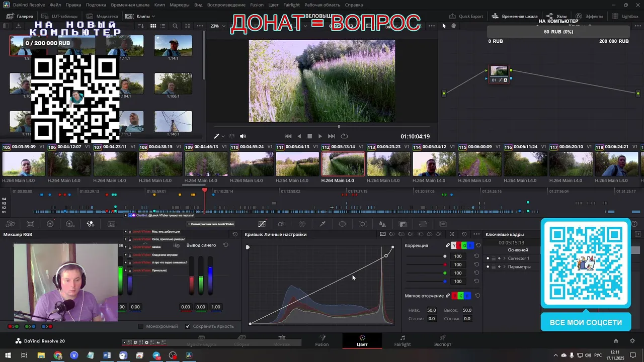This screenshot has width=644, height=362.
Task: Open the Power Window palette
Action: (343, 224)
